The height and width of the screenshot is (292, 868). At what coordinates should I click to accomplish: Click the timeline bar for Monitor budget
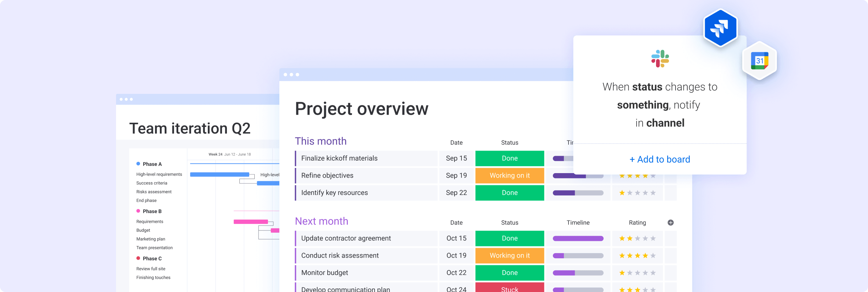tap(578, 273)
